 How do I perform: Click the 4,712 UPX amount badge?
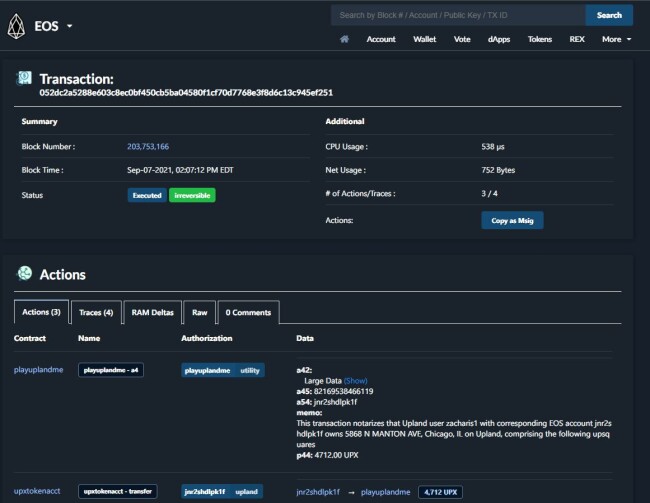click(x=440, y=492)
